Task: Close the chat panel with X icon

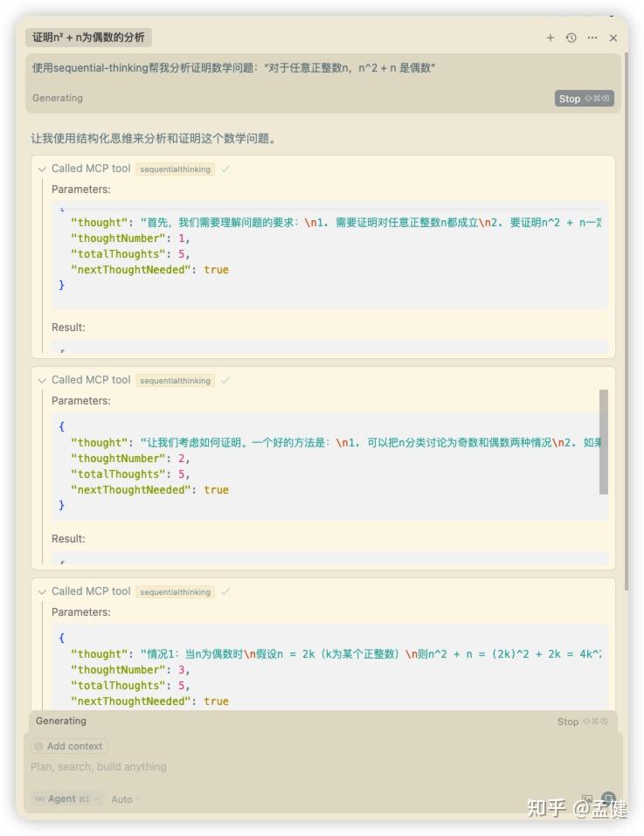Action: [x=613, y=38]
